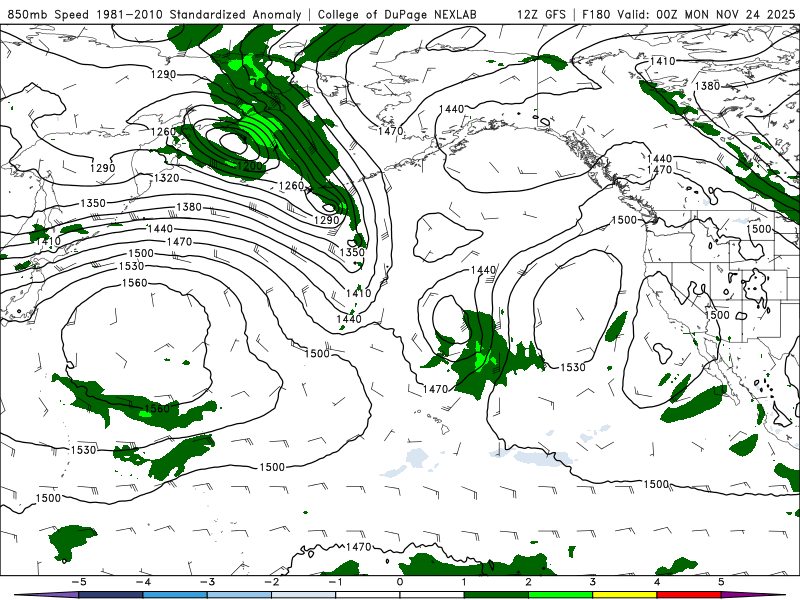The width and height of the screenshot is (800, 600).
Task: Select the red 4 to 5 colorbar segment
Action: coord(689,595)
